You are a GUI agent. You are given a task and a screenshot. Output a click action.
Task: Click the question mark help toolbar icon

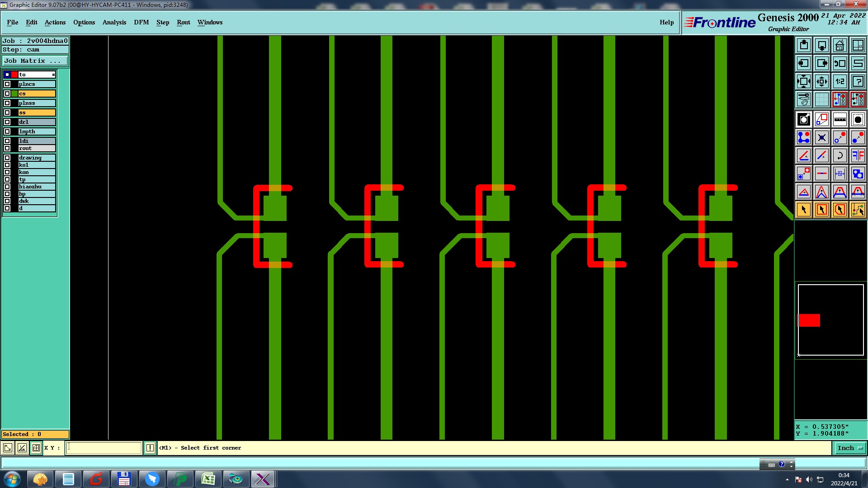858,81
